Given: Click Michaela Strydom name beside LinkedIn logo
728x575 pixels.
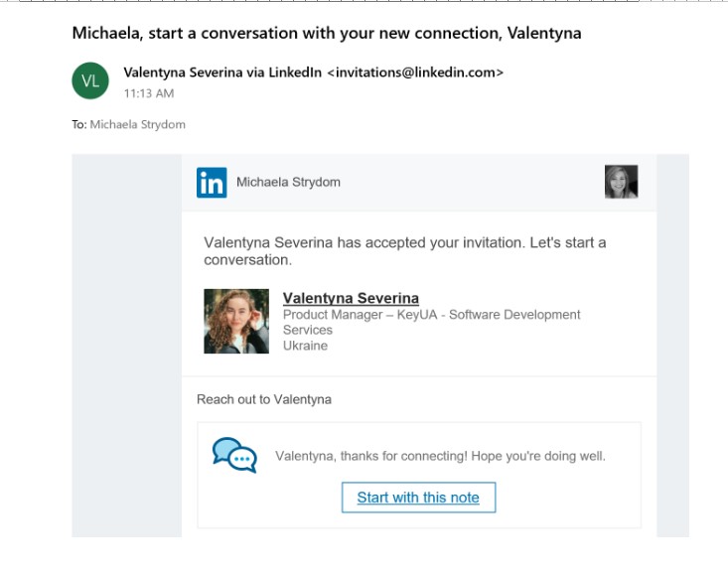Looking at the screenshot, I should (x=288, y=182).
